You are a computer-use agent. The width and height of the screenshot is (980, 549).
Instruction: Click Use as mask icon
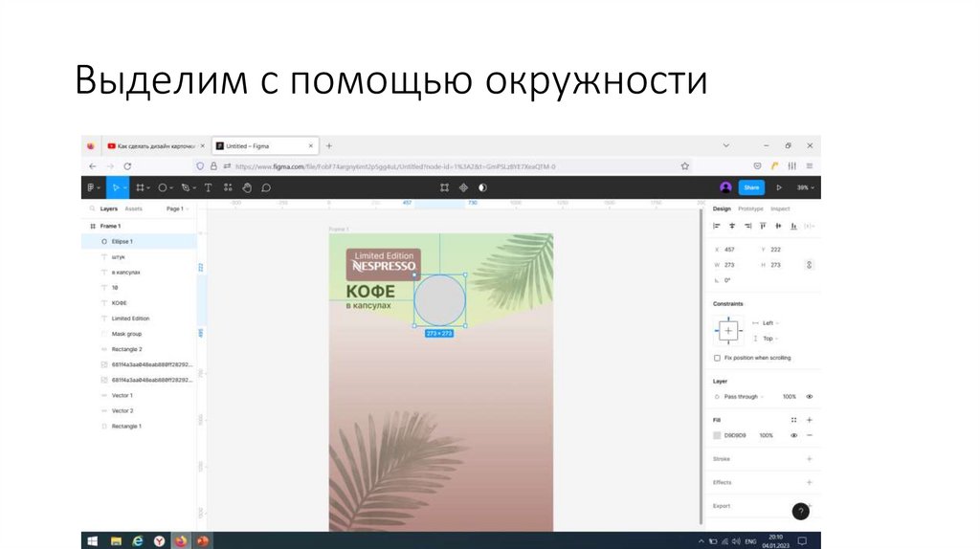[x=482, y=187]
